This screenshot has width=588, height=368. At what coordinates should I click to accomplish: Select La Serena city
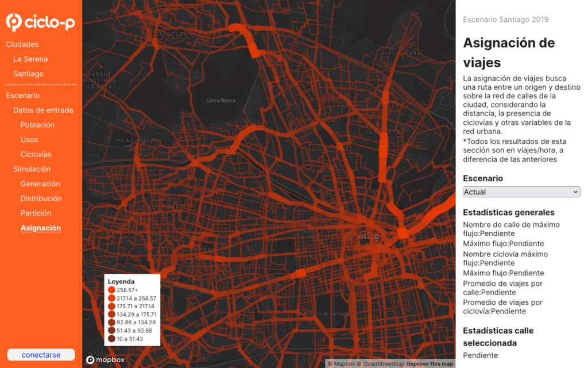[x=30, y=59]
